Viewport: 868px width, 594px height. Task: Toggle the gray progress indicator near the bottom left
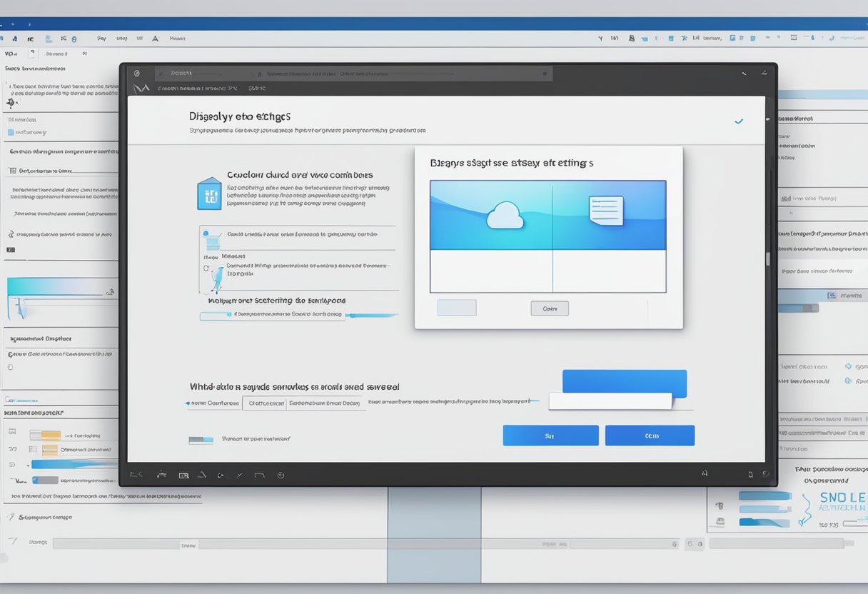pyautogui.click(x=201, y=441)
